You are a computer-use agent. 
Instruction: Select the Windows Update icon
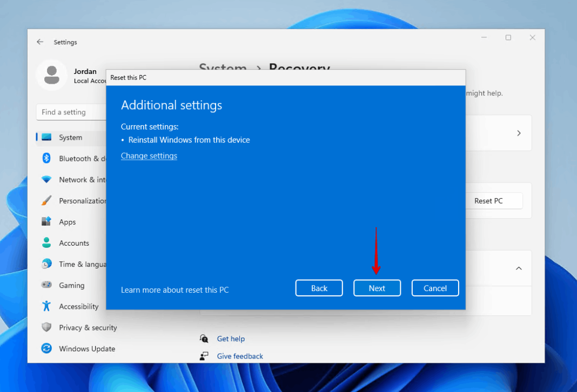pos(49,348)
